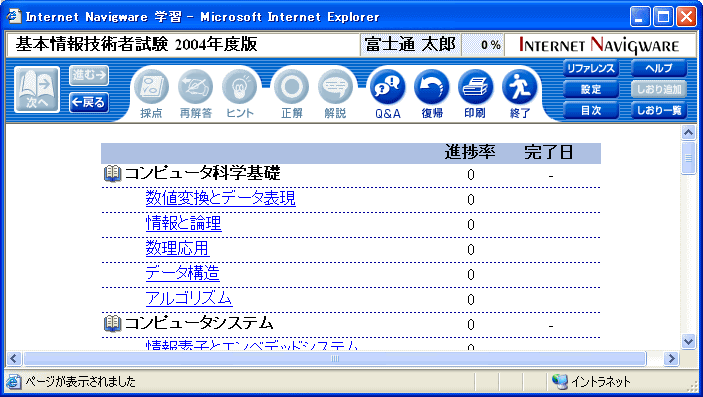Click the イントラネット zone icon

point(560,382)
